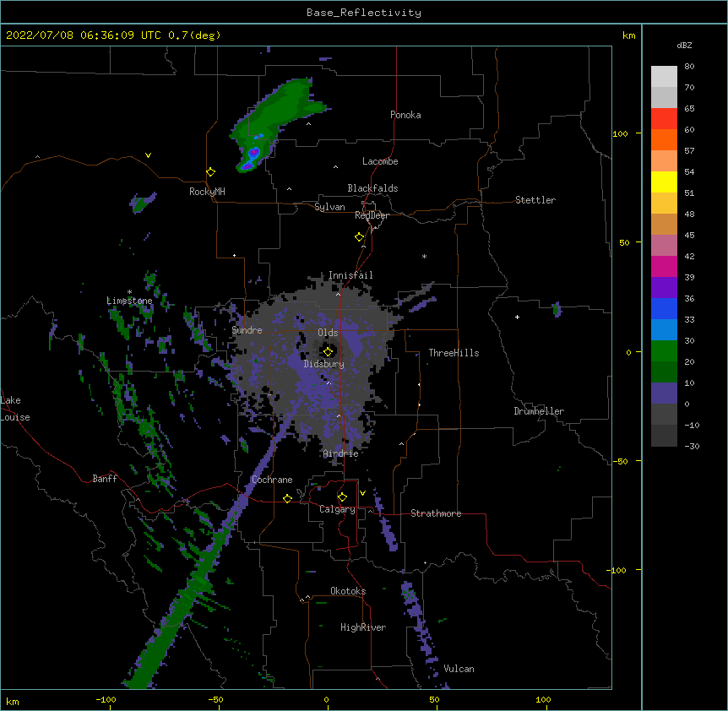Image resolution: width=728 pixels, height=711 pixels.
Task: Click the Drumheller city label
Action: [539, 411]
